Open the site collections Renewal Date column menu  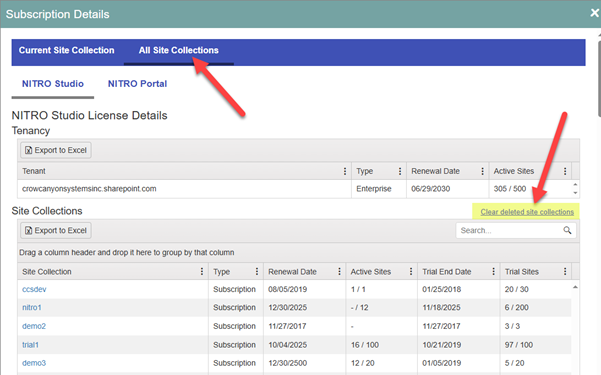tap(339, 271)
